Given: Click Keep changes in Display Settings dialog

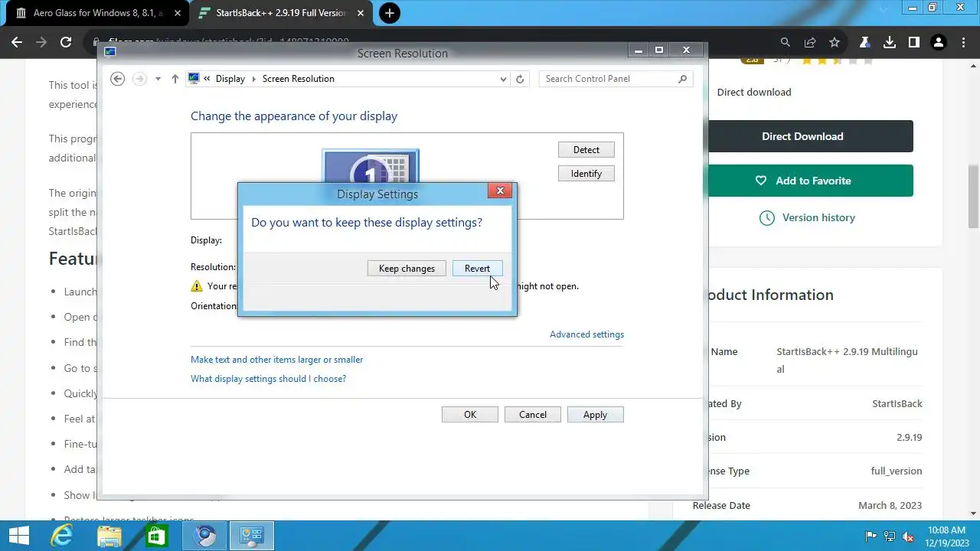Looking at the screenshot, I should [407, 269].
